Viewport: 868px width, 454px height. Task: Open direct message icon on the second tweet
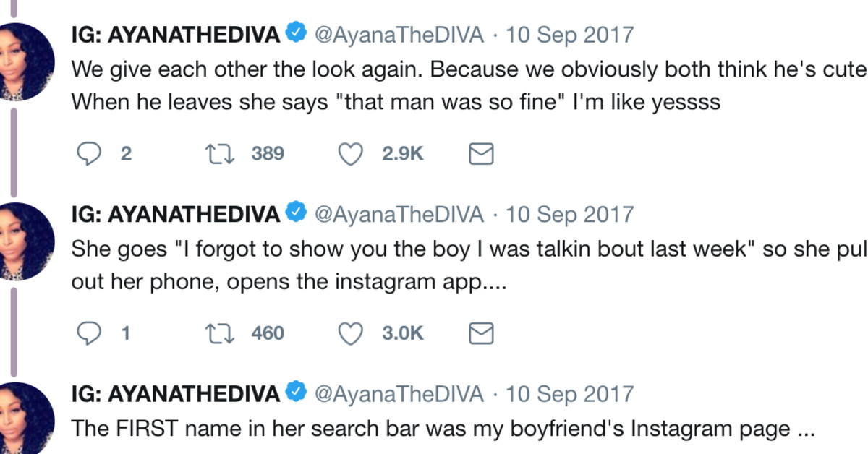pos(481,333)
